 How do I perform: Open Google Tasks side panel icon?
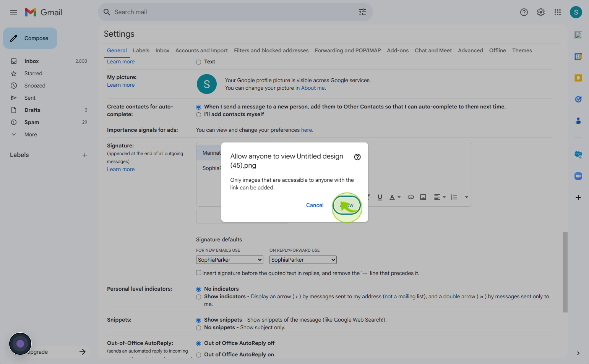pos(578,99)
